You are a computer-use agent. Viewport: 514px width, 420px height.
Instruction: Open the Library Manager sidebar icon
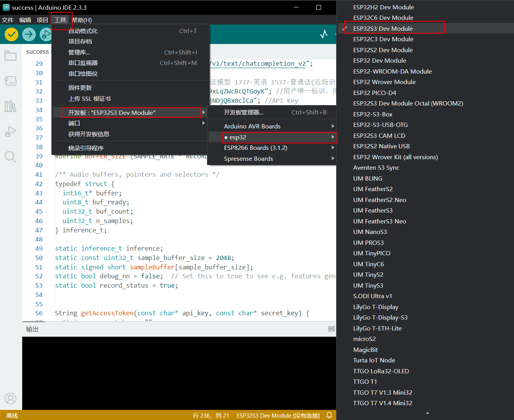coord(11,106)
